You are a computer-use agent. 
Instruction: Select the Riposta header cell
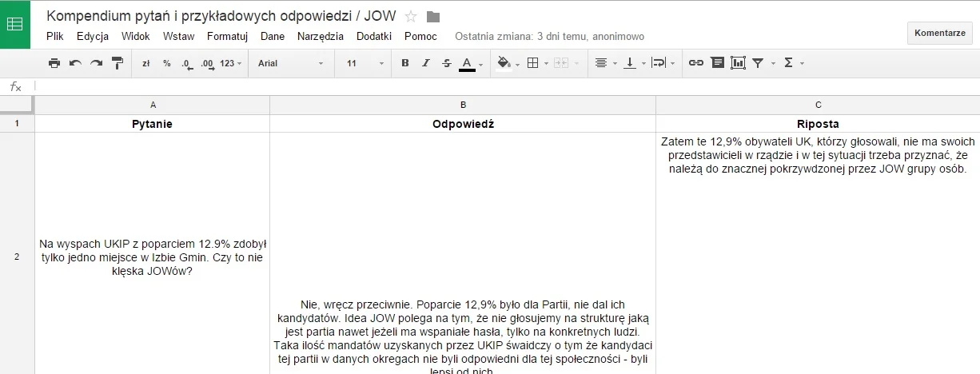pyautogui.click(x=818, y=124)
